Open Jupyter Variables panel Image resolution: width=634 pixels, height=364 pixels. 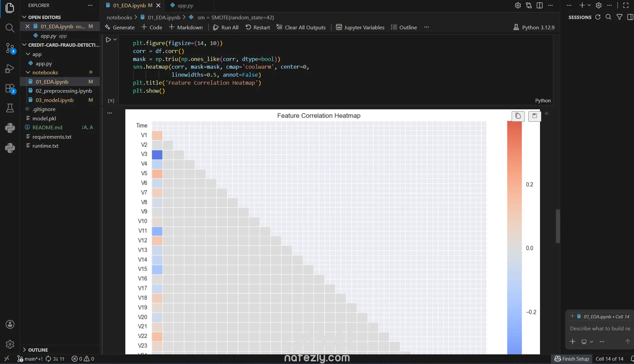pos(360,27)
